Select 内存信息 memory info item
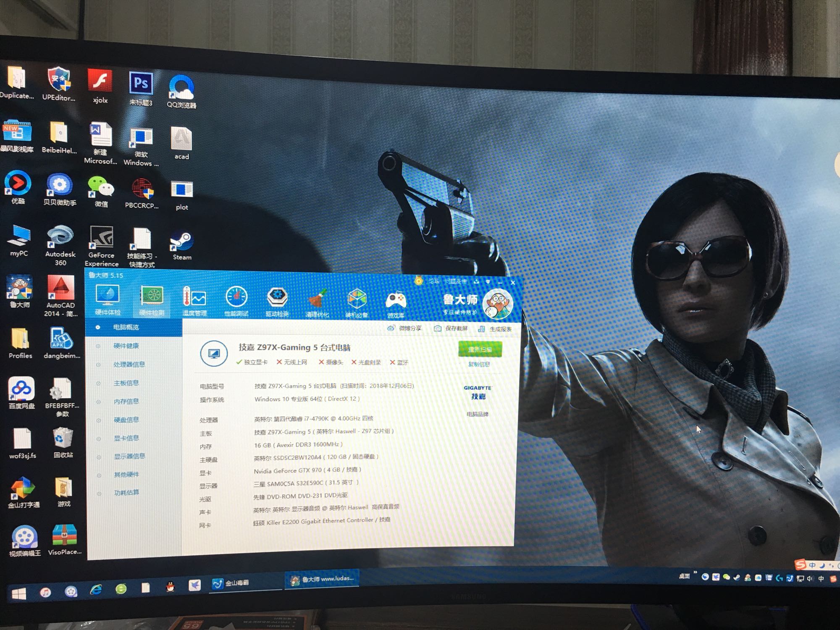840x630 pixels. (126, 401)
